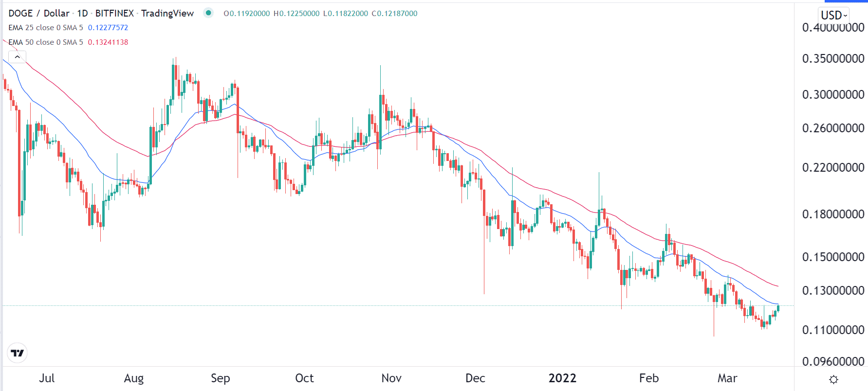This screenshot has height=391, width=868.
Task: Click the Nov time axis label
Action: click(391, 378)
